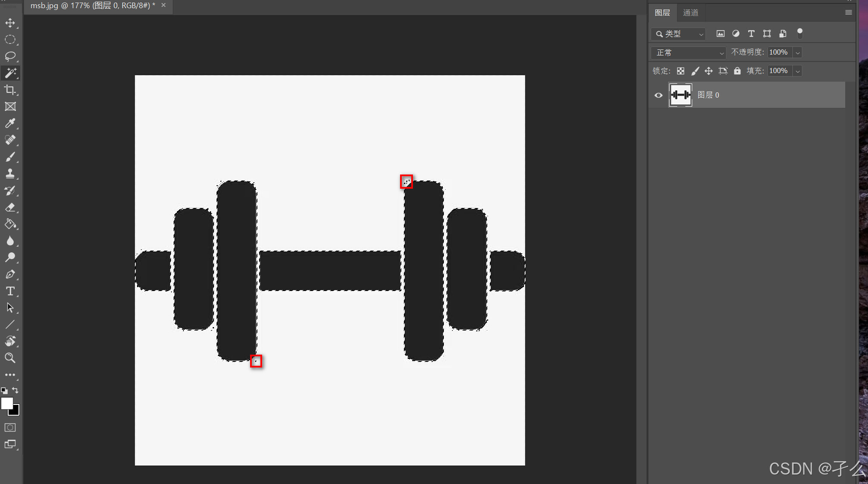Select the Dodge tool
This screenshot has height=484, width=868.
pos(10,257)
